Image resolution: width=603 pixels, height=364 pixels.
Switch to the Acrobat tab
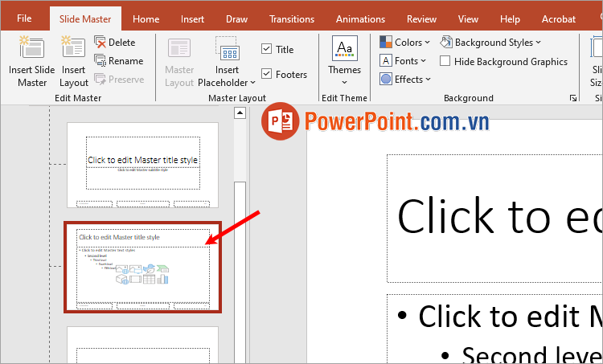559,19
